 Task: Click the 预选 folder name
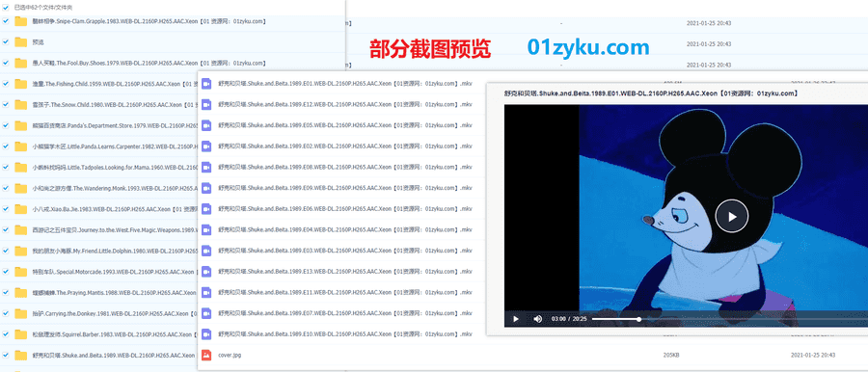point(39,42)
